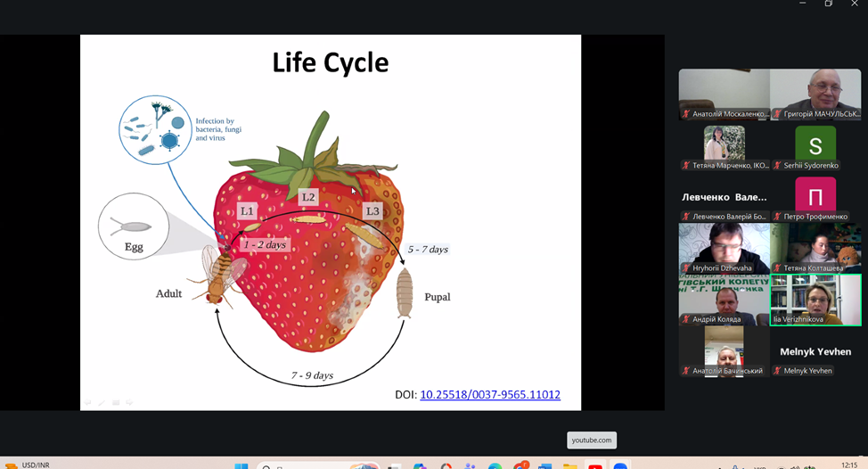The width and height of the screenshot is (868, 469).
Task: Restore down the meeting window
Action: click(828, 4)
